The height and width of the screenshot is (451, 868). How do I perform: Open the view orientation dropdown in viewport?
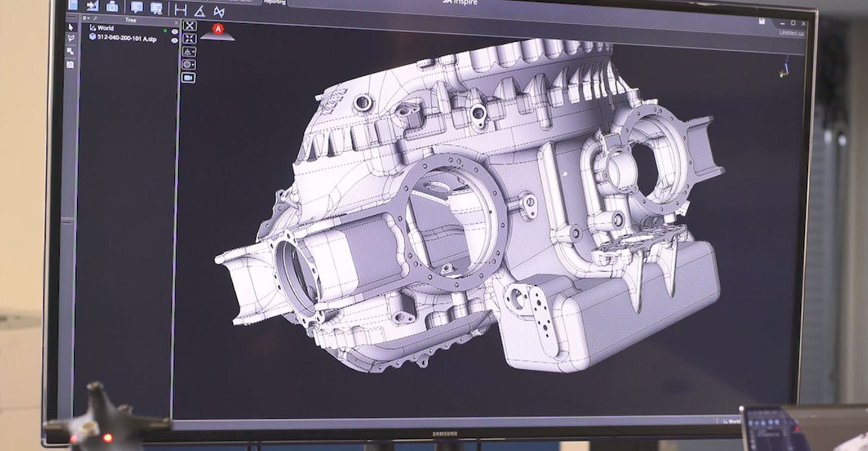189,51
